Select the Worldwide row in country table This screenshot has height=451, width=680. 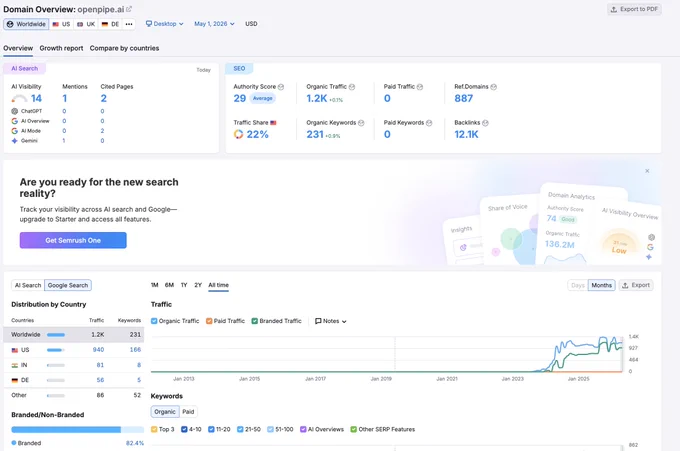74,335
